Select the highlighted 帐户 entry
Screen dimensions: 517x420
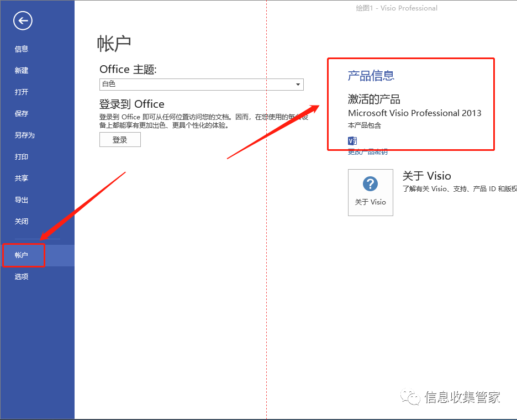(x=21, y=255)
